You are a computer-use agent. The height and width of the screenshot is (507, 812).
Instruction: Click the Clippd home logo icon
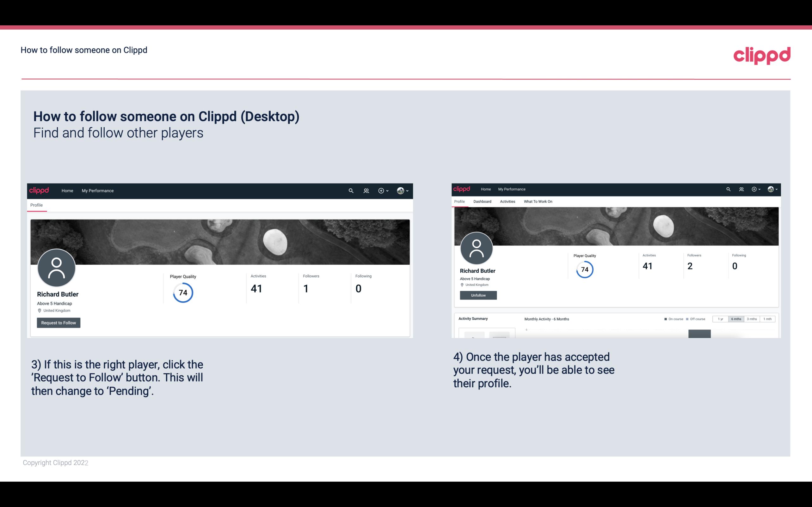click(39, 190)
